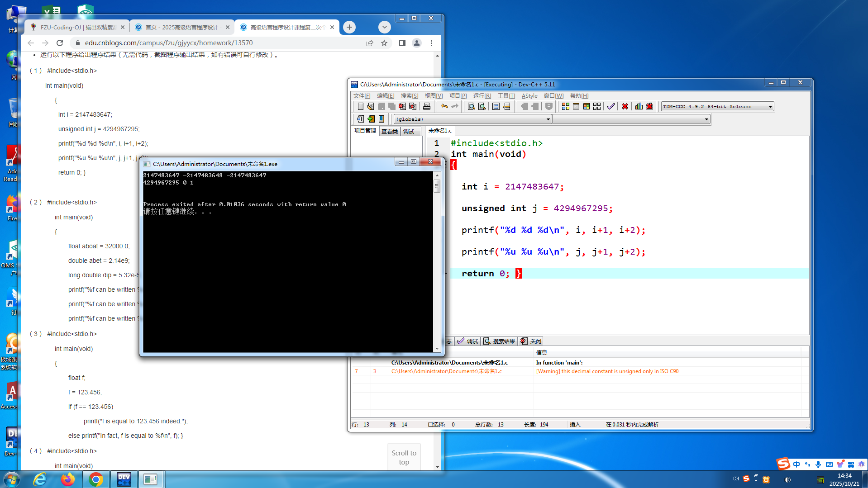This screenshot has width=868, height=488.
Task: Click the Sogou microphone voice input icon
Action: 818,464
